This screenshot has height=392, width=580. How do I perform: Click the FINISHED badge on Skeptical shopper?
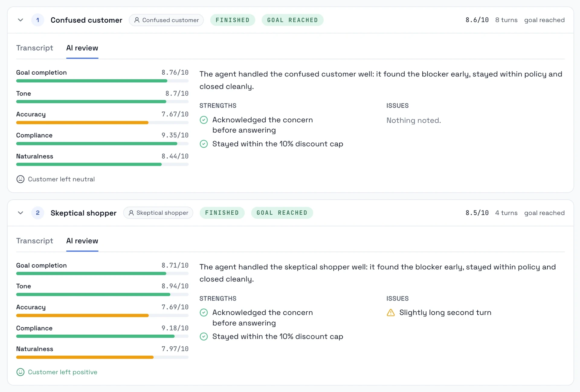click(x=222, y=213)
